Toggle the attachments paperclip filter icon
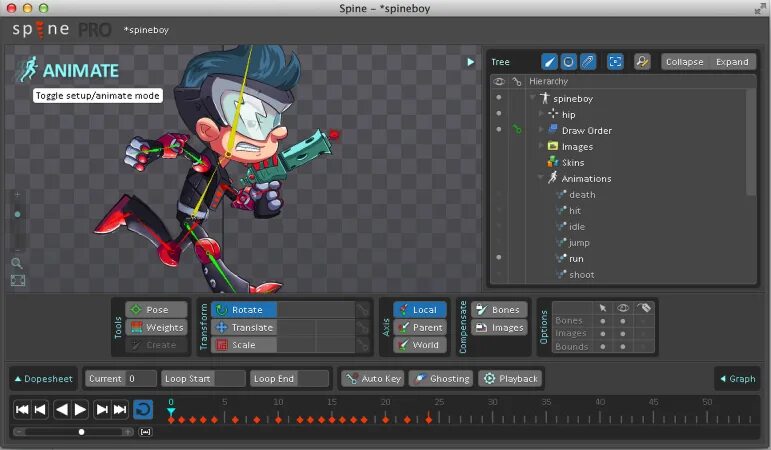Image resolution: width=771 pixels, height=450 pixels. 588,62
